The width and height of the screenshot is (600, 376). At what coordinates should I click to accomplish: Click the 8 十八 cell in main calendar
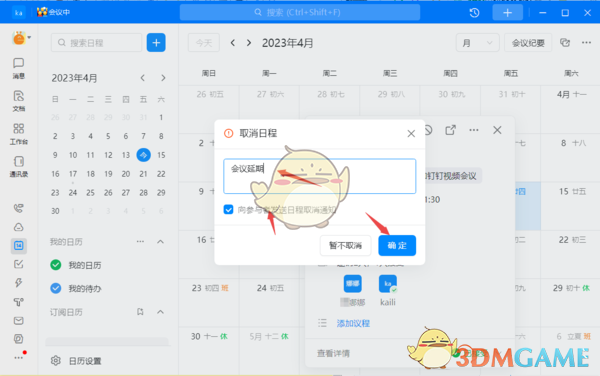570,157
